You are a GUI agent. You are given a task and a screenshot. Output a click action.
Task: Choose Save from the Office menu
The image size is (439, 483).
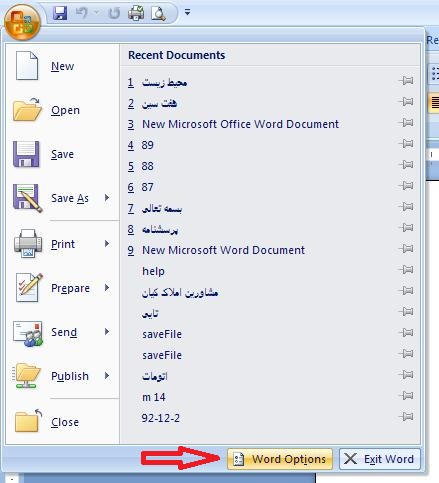pyautogui.click(x=63, y=154)
